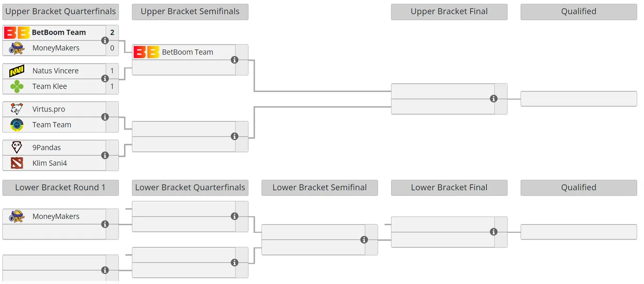Open info for MoneyMakers lower bracket match
This screenshot has height=284, width=644.
tap(105, 224)
